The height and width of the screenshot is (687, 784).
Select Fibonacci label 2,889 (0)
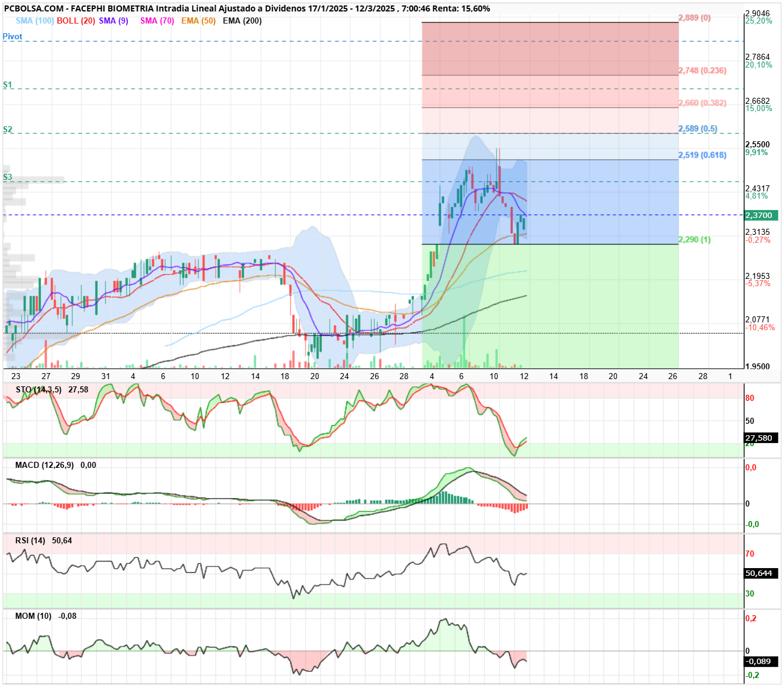695,18
